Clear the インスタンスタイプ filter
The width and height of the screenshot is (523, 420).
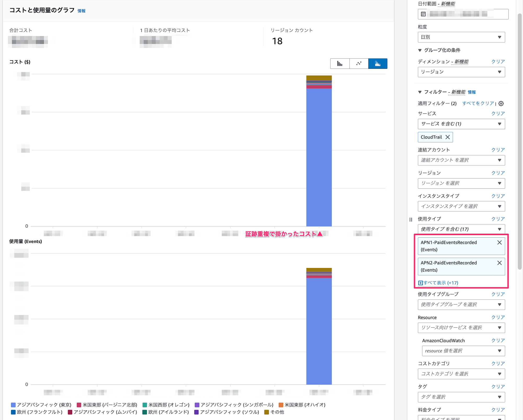(498, 196)
